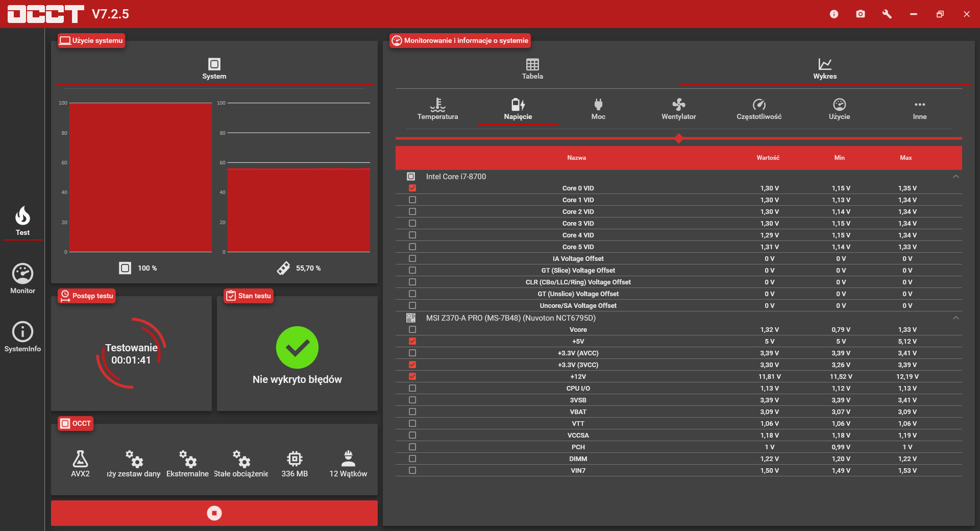
Task: Show Użycie usage sensors
Action: (840, 109)
